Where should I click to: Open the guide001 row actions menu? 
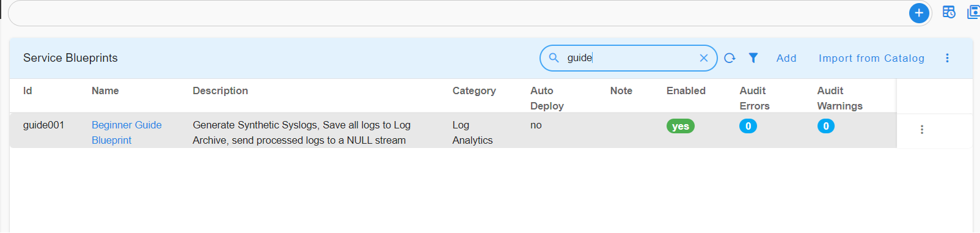click(922, 130)
